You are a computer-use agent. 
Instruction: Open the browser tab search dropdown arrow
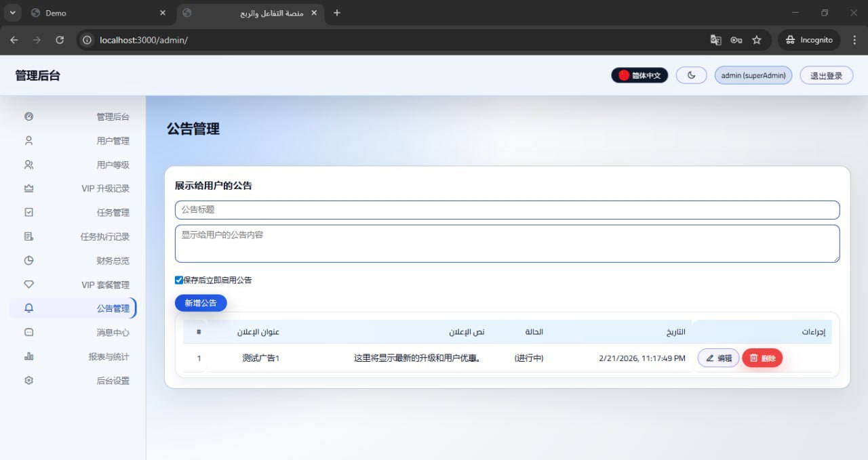click(x=13, y=13)
